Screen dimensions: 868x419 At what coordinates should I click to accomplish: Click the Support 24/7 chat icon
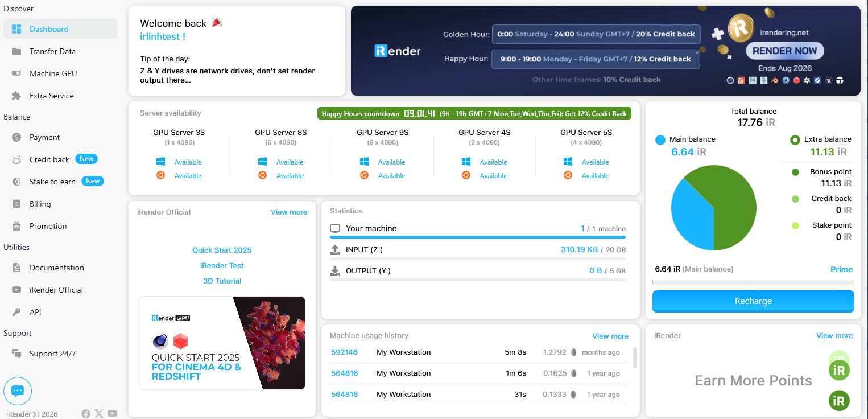tap(16, 354)
